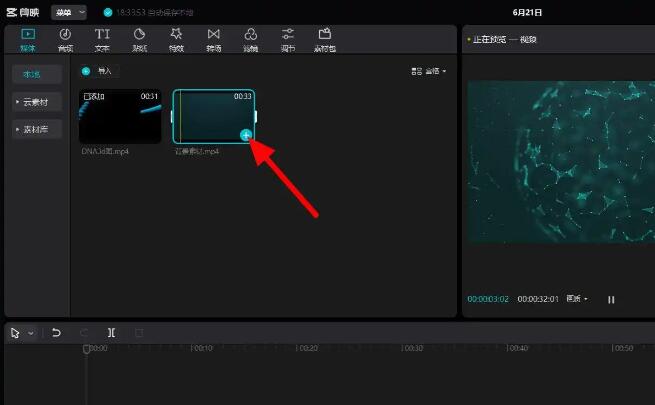655x405 pixels.
Task: Click the Import (导入) button
Action: [100, 71]
